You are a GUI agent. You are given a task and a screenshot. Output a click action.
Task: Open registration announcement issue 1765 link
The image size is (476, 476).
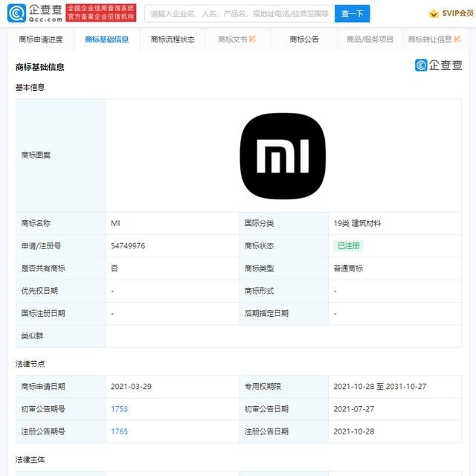(x=119, y=431)
